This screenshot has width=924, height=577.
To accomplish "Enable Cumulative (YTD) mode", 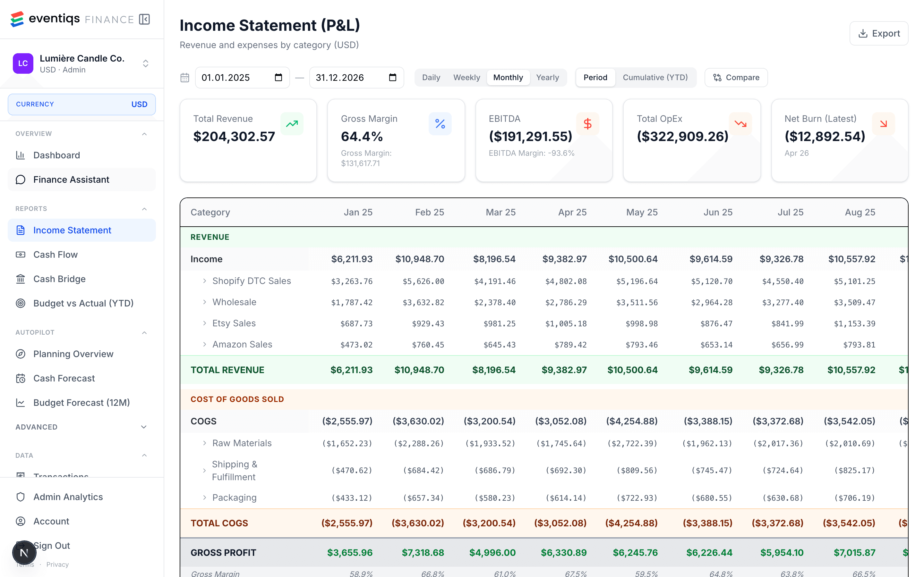I will [x=655, y=78].
